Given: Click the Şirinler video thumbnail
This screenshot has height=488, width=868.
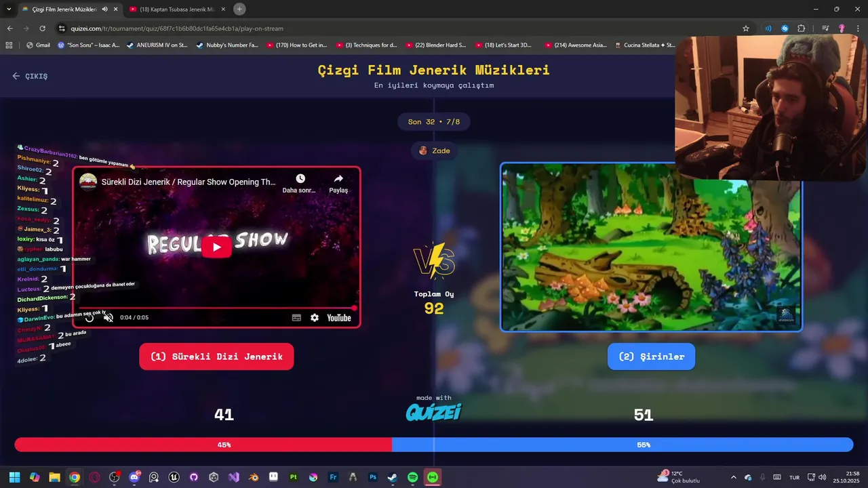Looking at the screenshot, I should coord(651,247).
